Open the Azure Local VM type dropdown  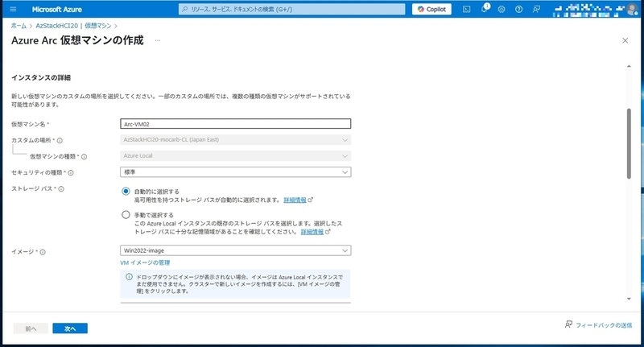(x=235, y=155)
